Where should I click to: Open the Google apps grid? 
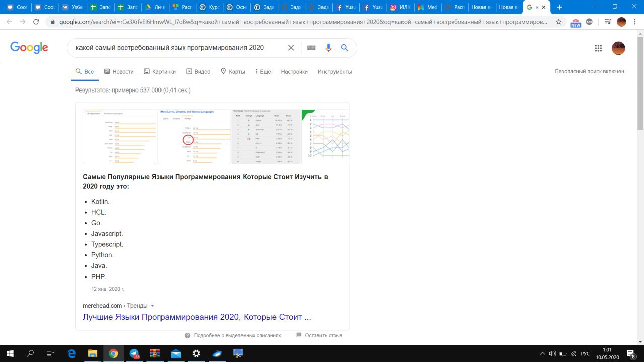(598, 48)
